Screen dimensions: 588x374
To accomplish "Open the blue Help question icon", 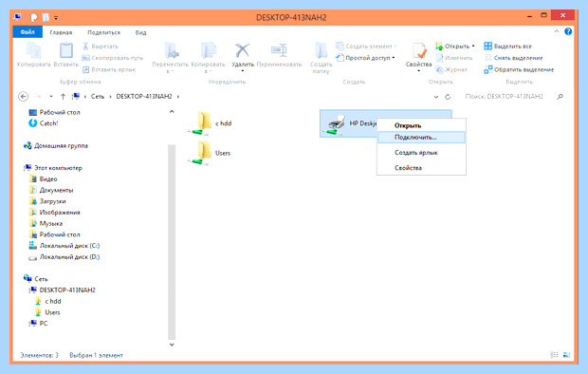I will [568, 31].
